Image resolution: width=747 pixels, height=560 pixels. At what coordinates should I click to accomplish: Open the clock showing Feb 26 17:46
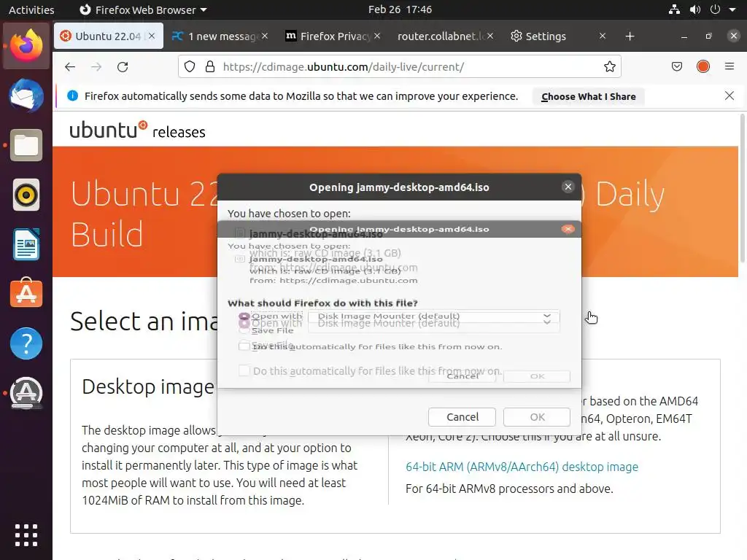pyautogui.click(x=400, y=9)
